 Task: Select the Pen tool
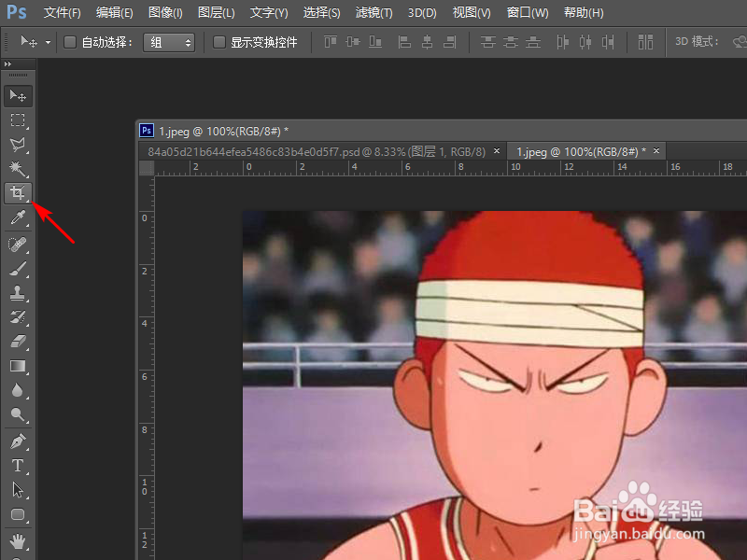18,441
